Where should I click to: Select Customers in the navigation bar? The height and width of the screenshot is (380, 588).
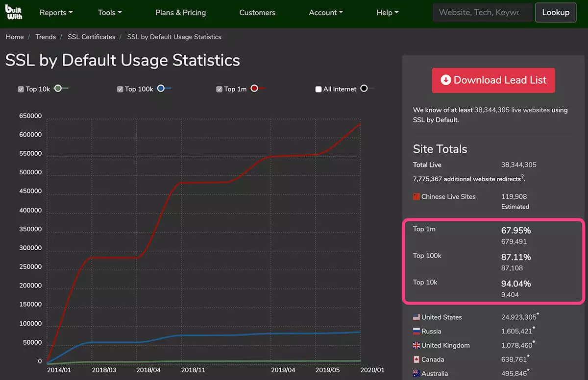pyautogui.click(x=257, y=12)
